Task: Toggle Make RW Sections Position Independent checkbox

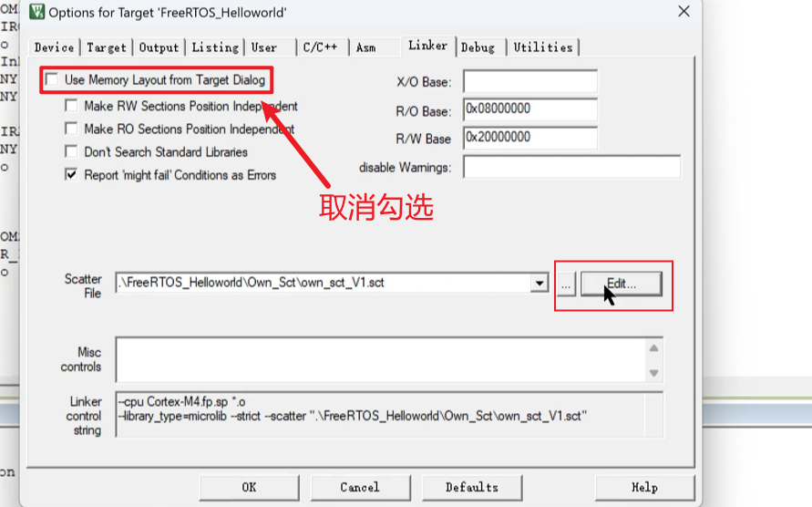Action: (71, 106)
